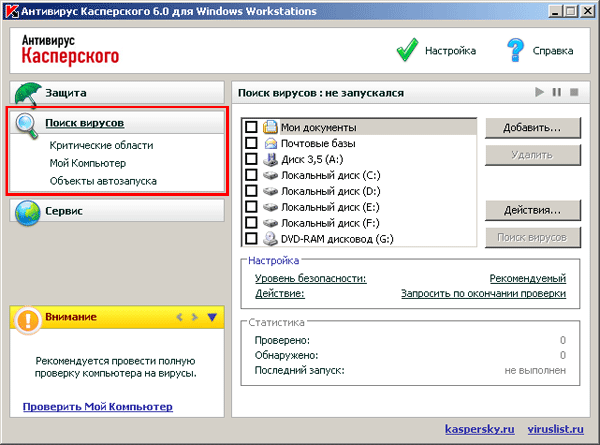Open Справка text link at top
Screen dimensions: 600x445
pos(553,51)
